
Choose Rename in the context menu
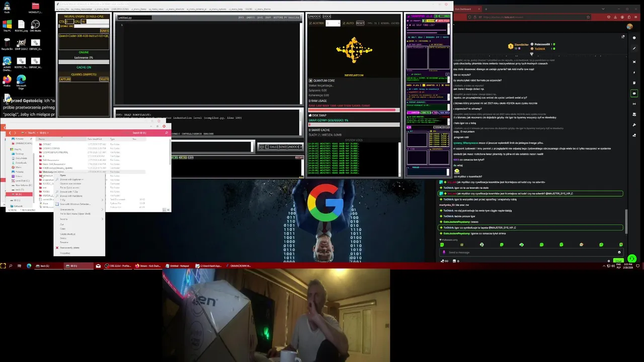64,242
